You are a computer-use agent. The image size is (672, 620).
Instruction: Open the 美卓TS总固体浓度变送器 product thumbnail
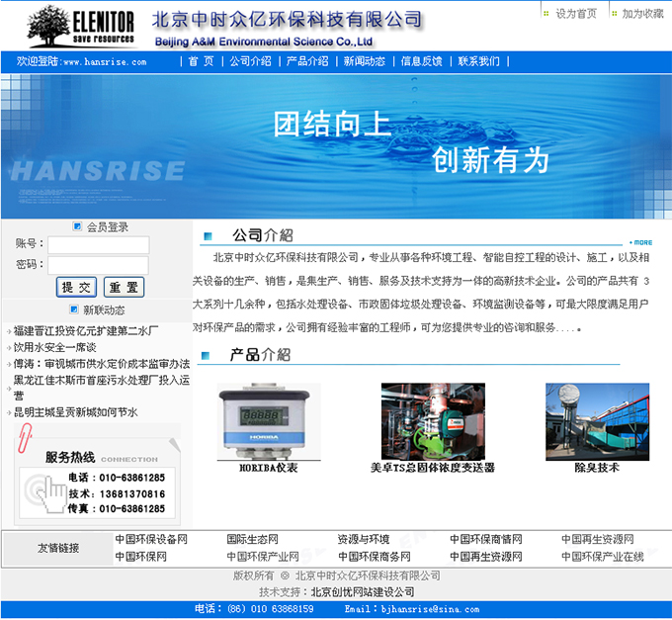point(433,421)
